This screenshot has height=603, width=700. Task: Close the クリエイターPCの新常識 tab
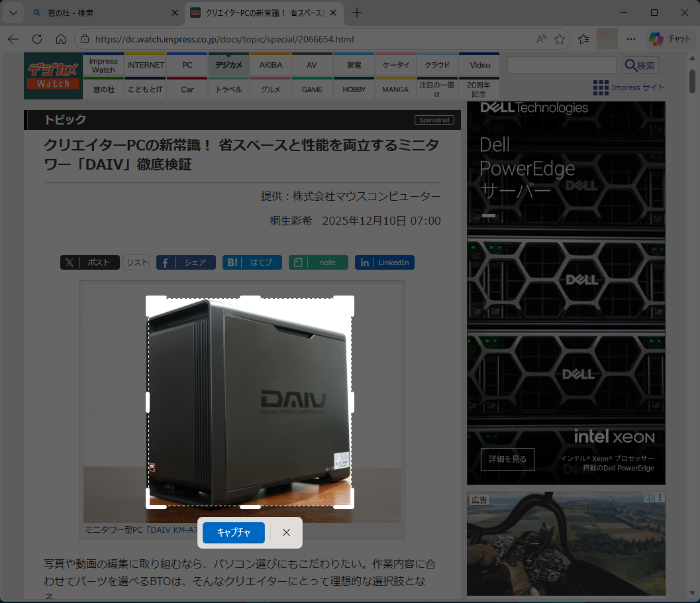[333, 13]
